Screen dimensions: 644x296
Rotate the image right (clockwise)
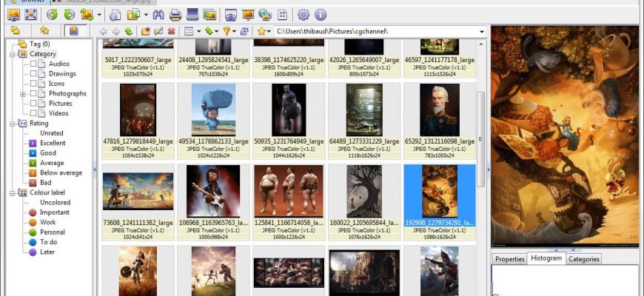[70, 16]
